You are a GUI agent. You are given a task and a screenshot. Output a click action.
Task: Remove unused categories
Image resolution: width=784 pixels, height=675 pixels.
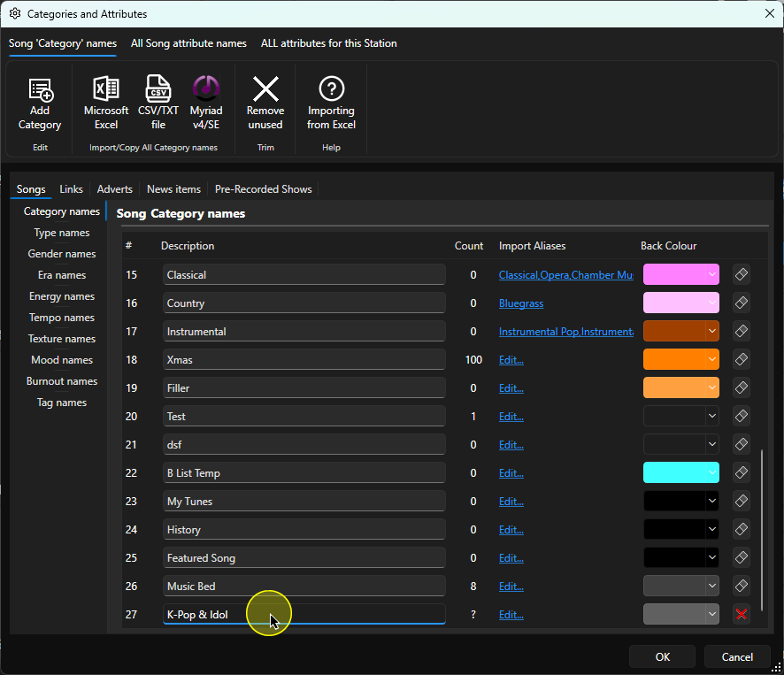pos(265,104)
